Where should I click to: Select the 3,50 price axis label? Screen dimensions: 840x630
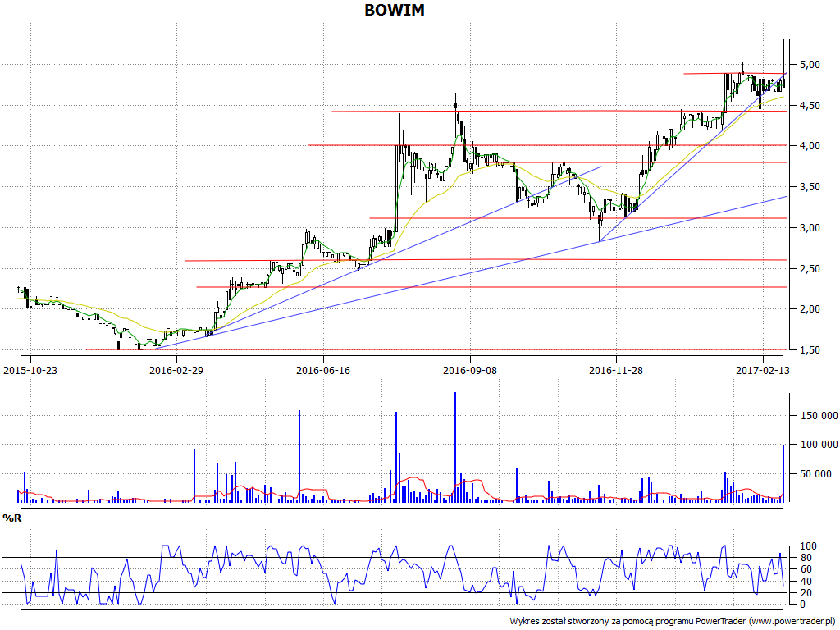(810, 187)
